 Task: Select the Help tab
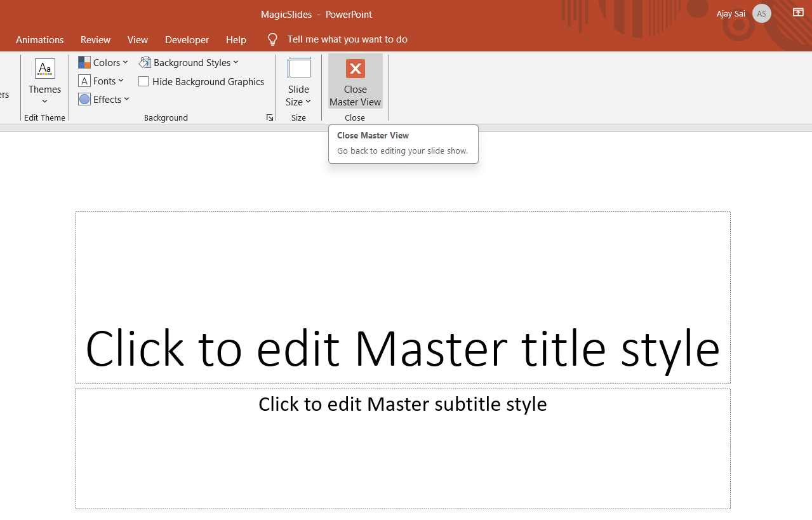tap(236, 39)
